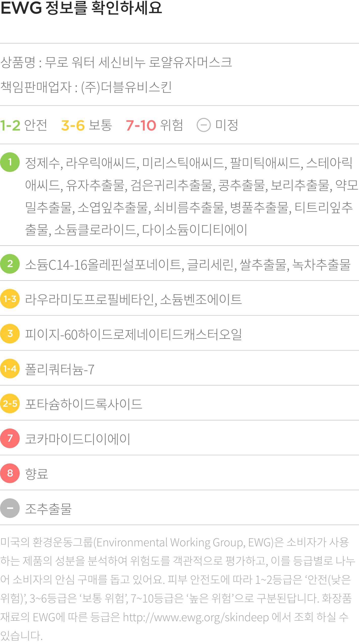Viewport: 359px width, 644px height.
Task: Click the yellow 1-3 grade badge
Action: (x=10, y=299)
